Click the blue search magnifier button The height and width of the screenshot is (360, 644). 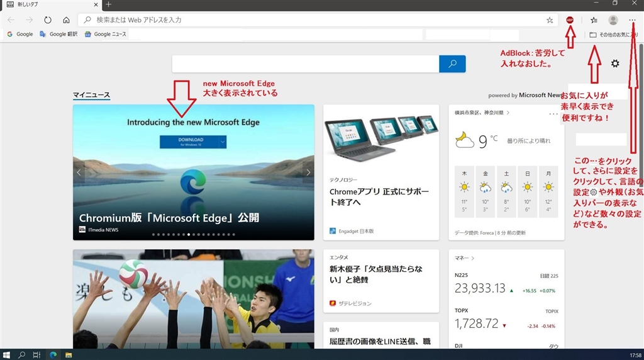point(452,64)
